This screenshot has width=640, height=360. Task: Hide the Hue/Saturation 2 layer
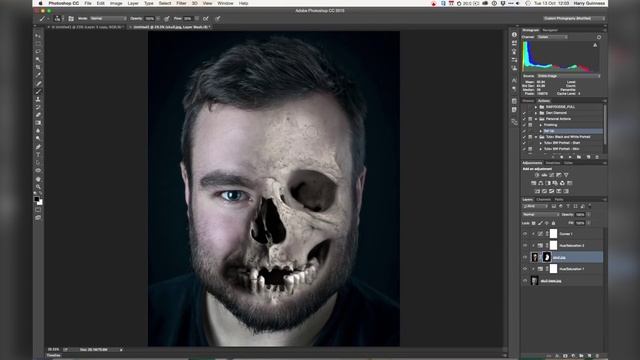pyautogui.click(x=525, y=245)
